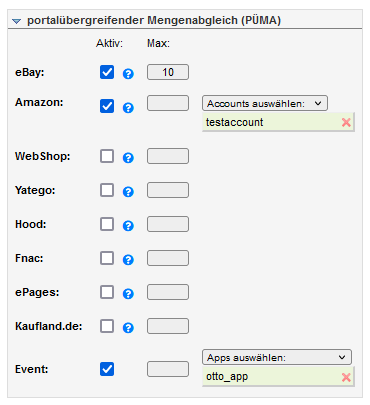Select the eBay Max field containing 10

click(168, 72)
